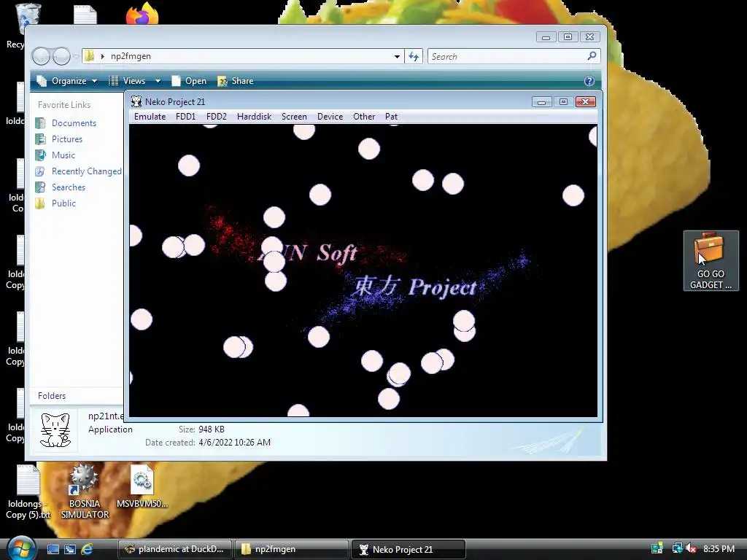The height and width of the screenshot is (560, 747).
Task: Click the network tray icon
Action: pyautogui.click(x=677, y=548)
